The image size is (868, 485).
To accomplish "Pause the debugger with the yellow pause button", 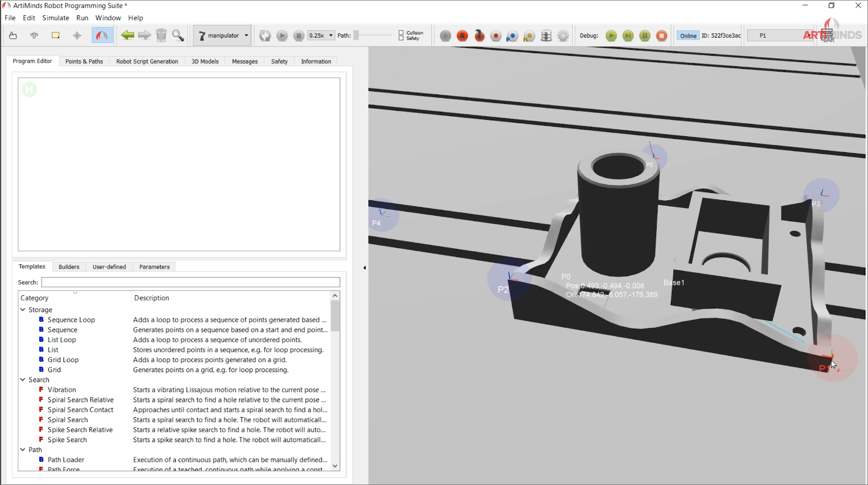I will click(x=644, y=36).
